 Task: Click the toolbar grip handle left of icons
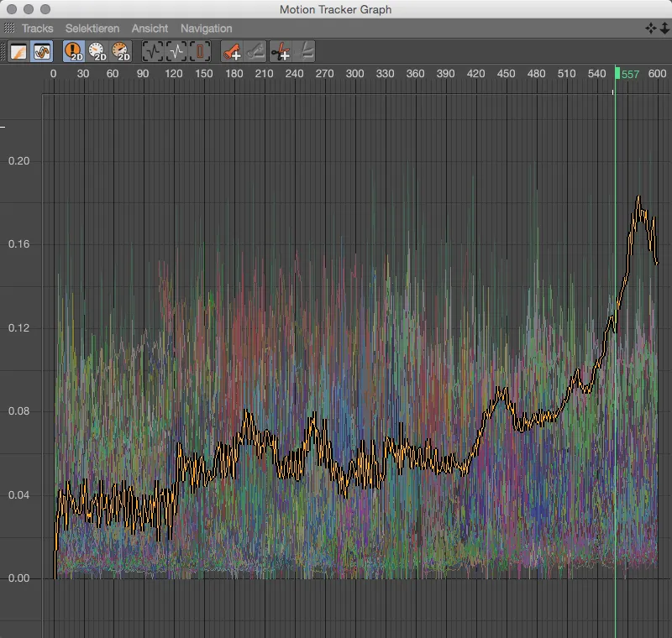pyautogui.click(x=3, y=52)
